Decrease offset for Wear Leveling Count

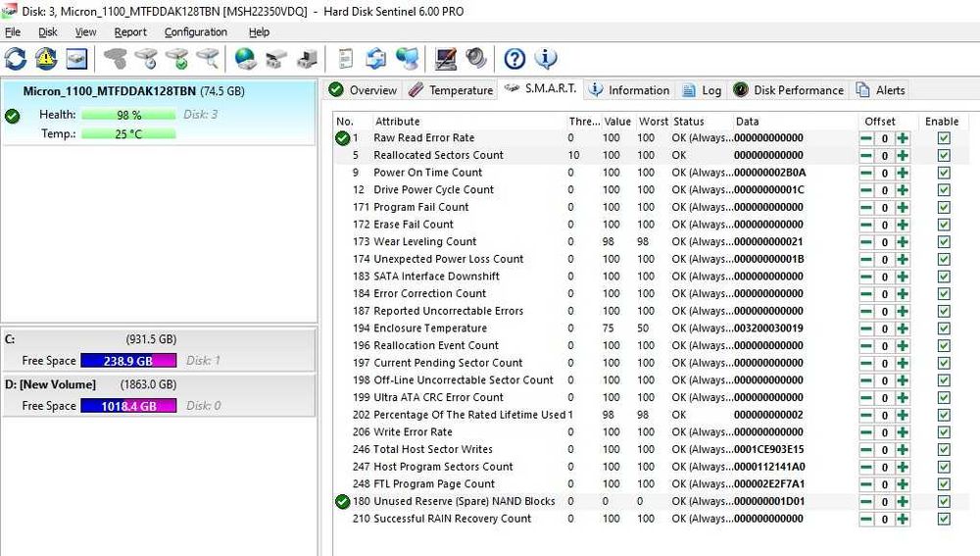866,242
